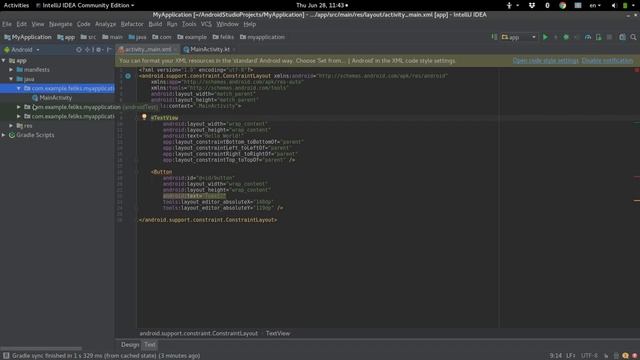
Task: Click the yellow warning marker in error stripe
Action: (x=636, y=200)
